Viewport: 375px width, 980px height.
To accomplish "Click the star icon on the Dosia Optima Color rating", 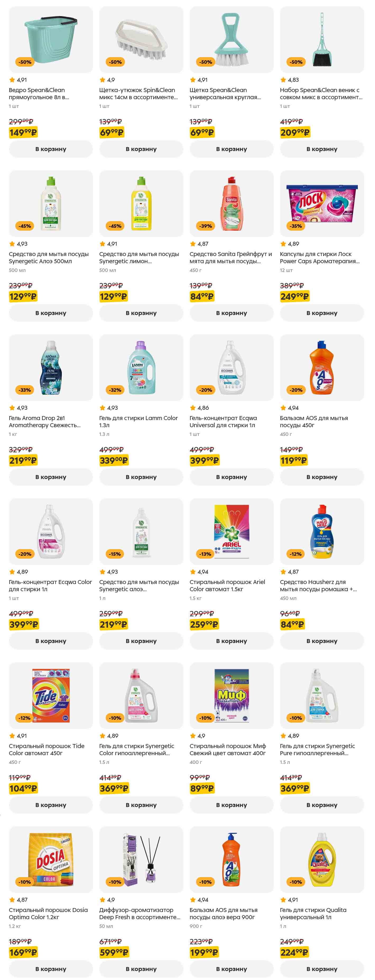I will [x=12, y=900].
